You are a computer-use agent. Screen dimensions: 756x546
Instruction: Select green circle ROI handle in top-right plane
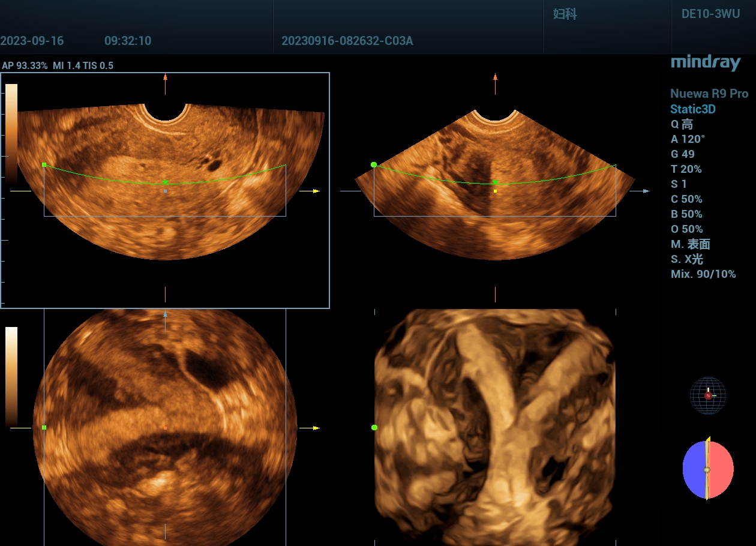tap(374, 164)
